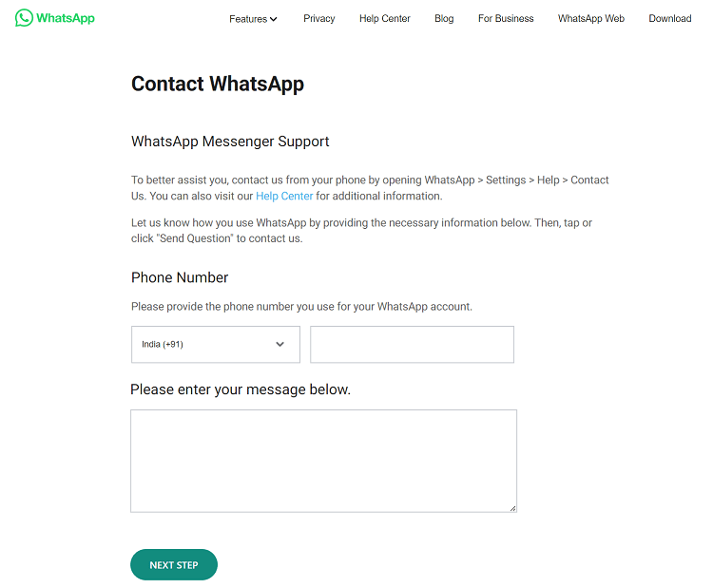Click the green WhatsApp wordmark text
Screen dimensions: 713x588
click(66, 18)
